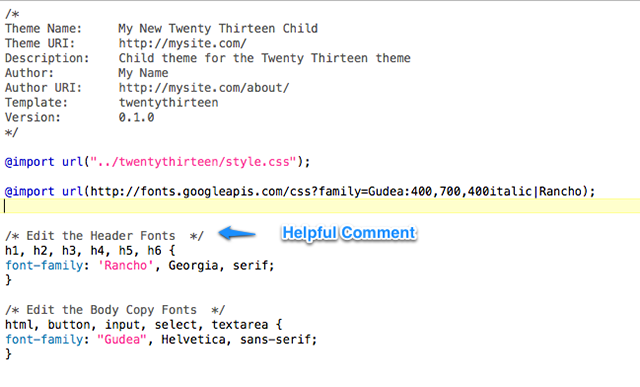The height and width of the screenshot is (387, 640).
Task: Click the 'Edit the Body Copy Fonts' comment
Action: 115,310
